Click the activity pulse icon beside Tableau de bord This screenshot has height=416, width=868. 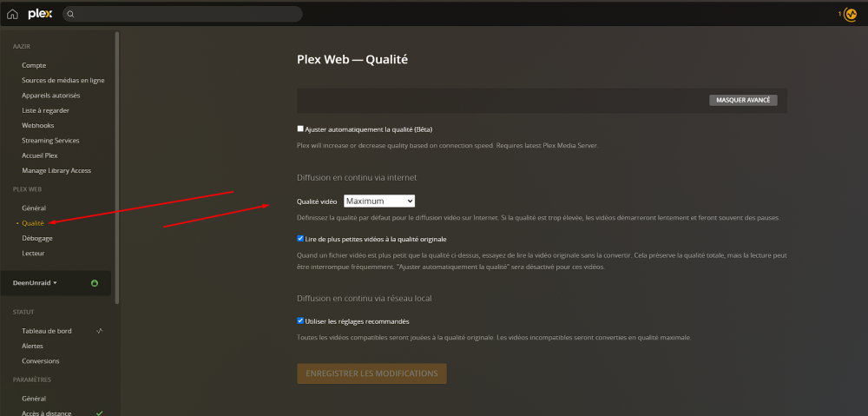[x=100, y=331]
